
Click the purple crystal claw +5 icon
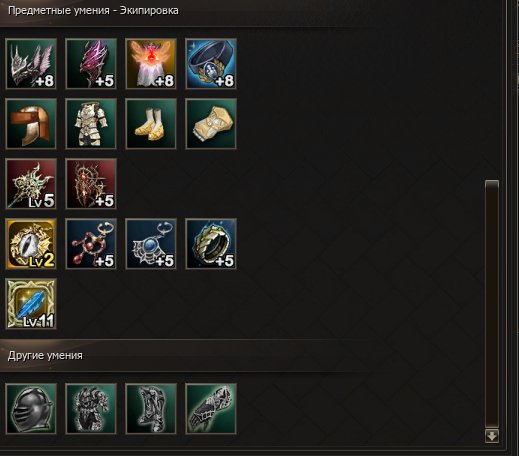click(91, 64)
